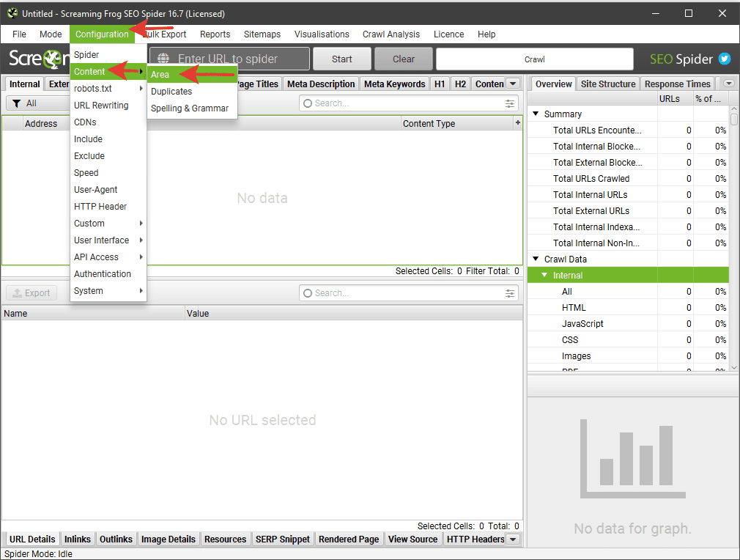Expand the robots.txt submenu
Screen dimensions: 740x560
coord(108,88)
